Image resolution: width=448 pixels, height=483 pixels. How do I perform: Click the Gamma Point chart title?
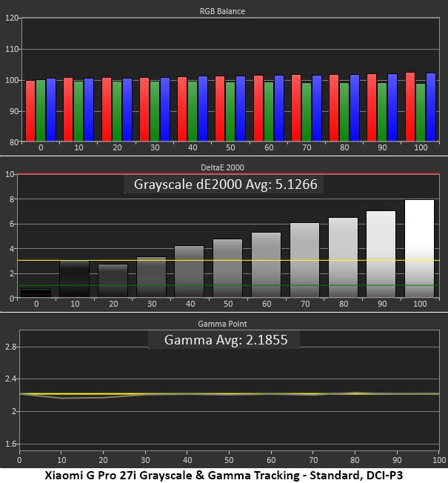tap(222, 324)
